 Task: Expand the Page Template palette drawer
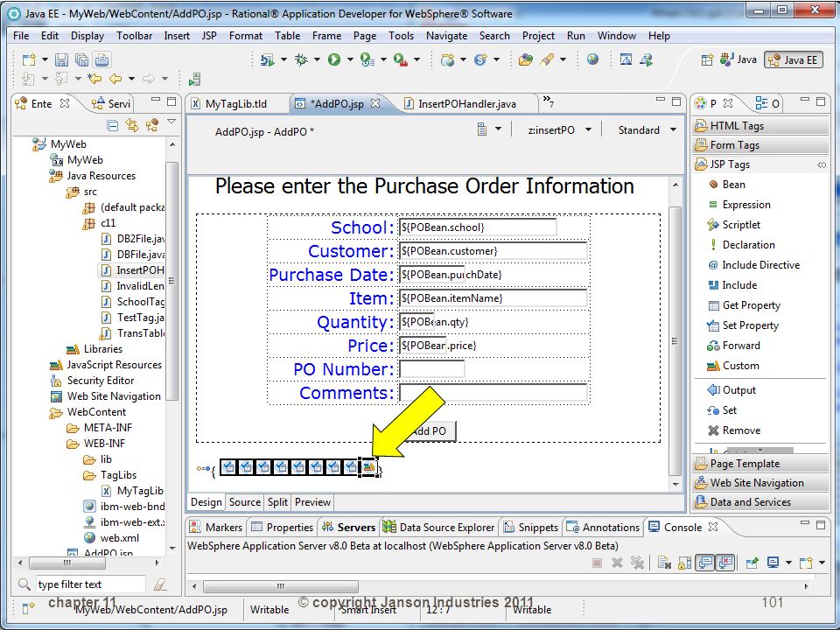[x=760, y=464]
